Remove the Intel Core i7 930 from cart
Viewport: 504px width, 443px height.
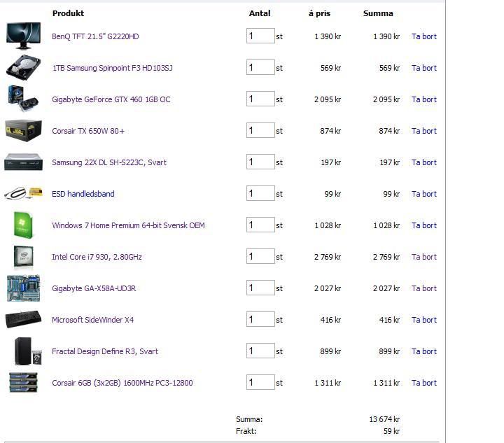tap(423, 257)
